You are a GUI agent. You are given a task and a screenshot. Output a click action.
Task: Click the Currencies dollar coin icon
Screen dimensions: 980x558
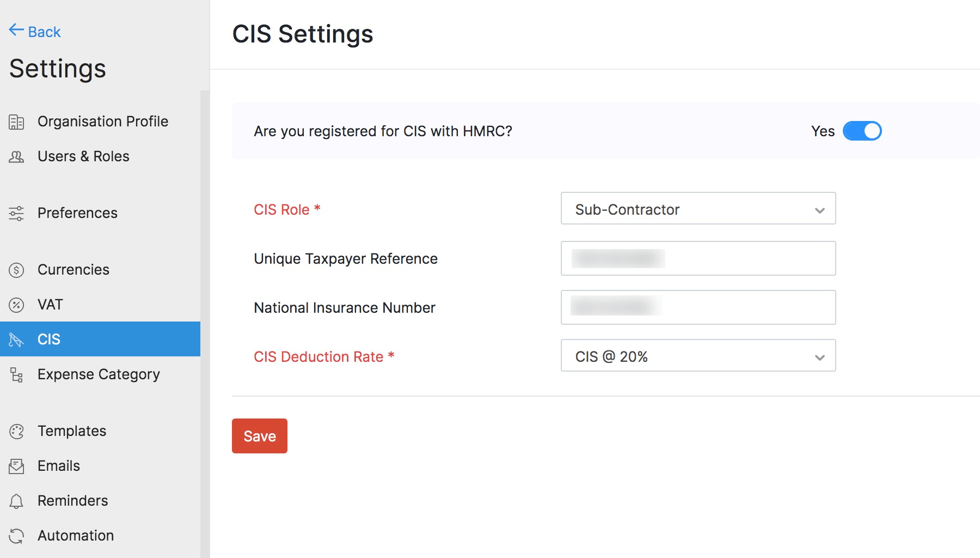[16, 270]
